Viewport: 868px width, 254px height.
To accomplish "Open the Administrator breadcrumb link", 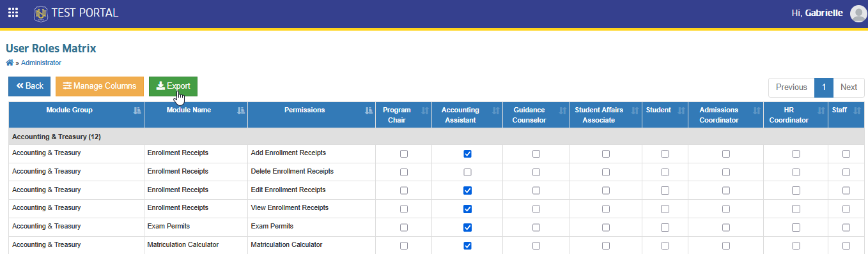I will tap(41, 63).
